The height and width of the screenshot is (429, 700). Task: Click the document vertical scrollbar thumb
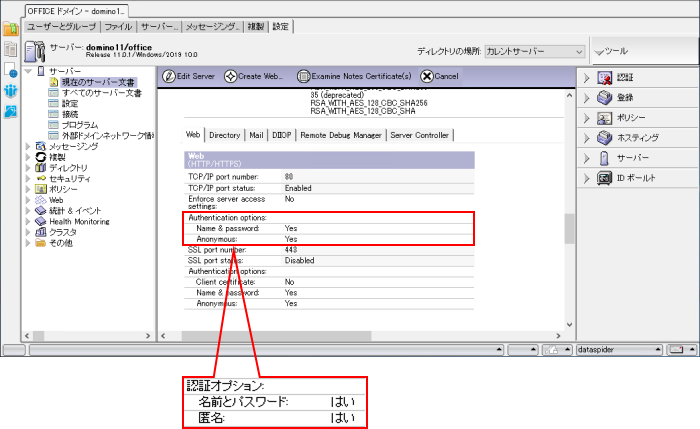(570, 228)
